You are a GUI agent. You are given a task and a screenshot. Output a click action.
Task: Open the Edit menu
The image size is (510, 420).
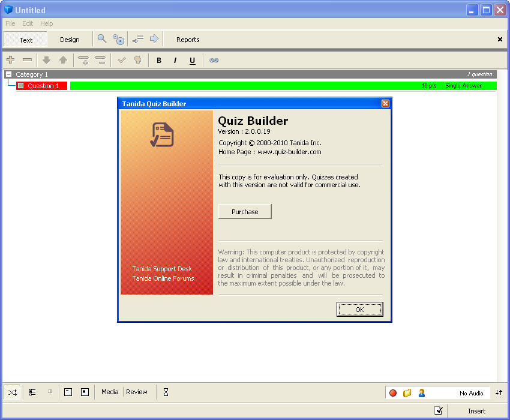click(x=28, y=23)
